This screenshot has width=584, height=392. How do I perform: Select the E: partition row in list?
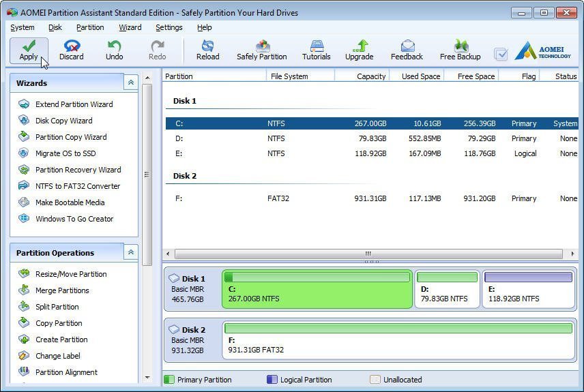372,153
